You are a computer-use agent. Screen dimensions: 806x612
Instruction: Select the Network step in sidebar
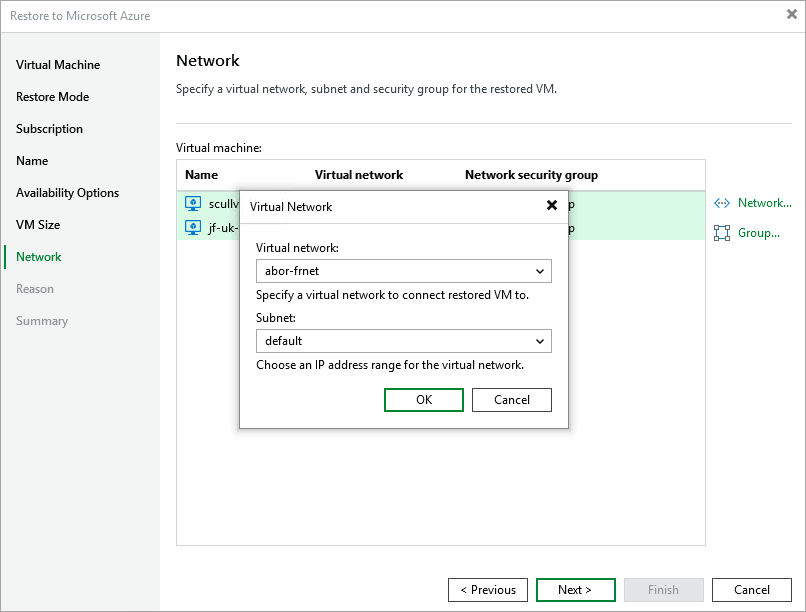pos(39,257)
